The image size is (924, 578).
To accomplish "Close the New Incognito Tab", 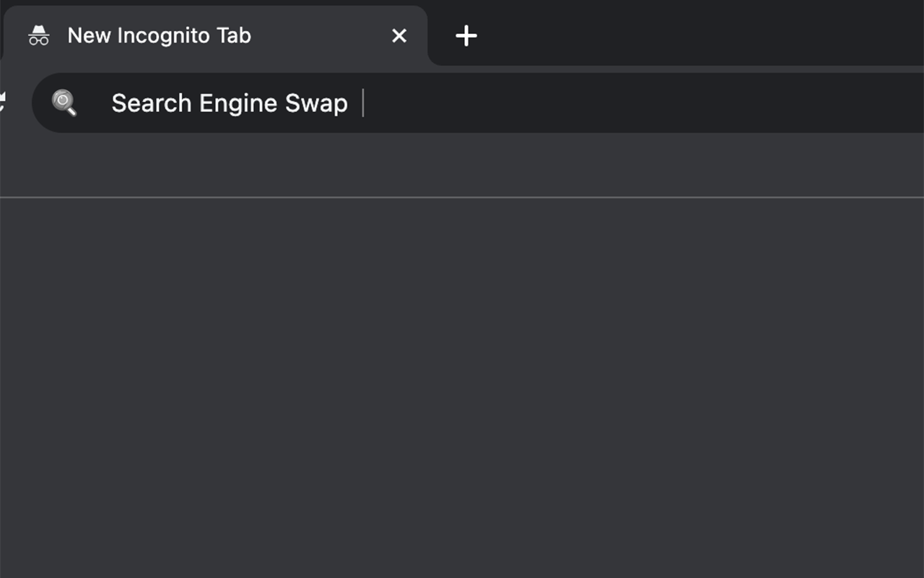I will (x=399, y=35).
